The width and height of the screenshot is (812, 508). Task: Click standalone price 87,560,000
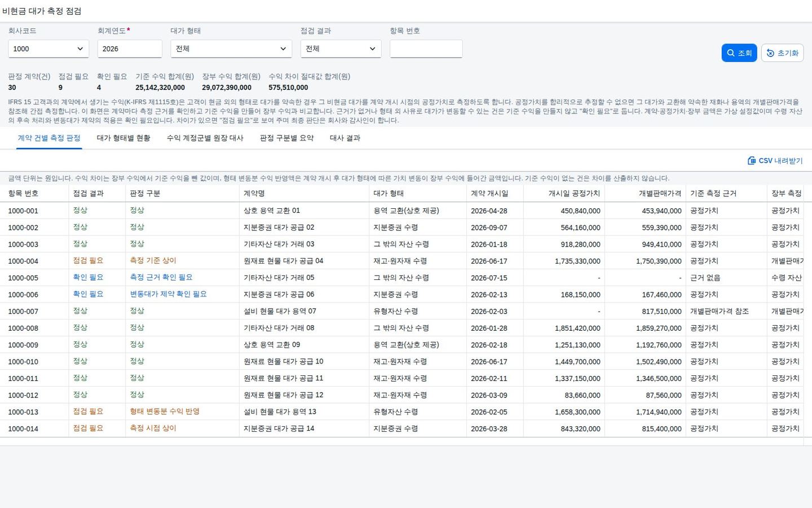(x=664, y=395)
